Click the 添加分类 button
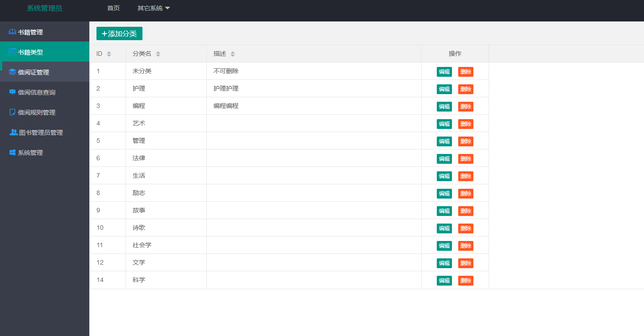The height and width of the screenshot is (336, 644). (119, 33)
